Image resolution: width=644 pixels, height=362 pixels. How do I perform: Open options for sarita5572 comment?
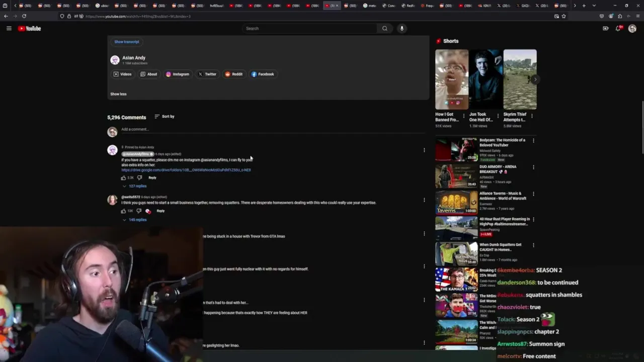pos(424,200)
